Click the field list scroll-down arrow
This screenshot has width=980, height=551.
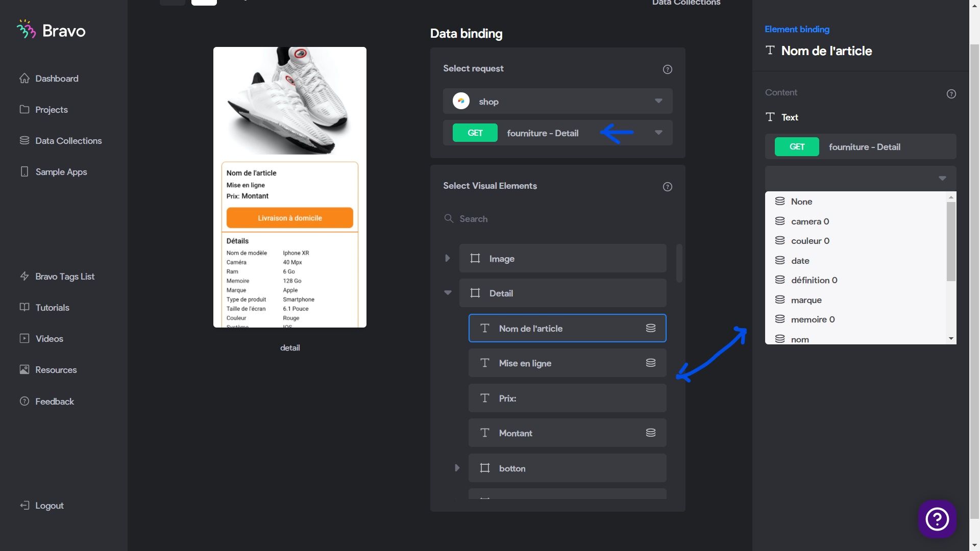(951, 339)
